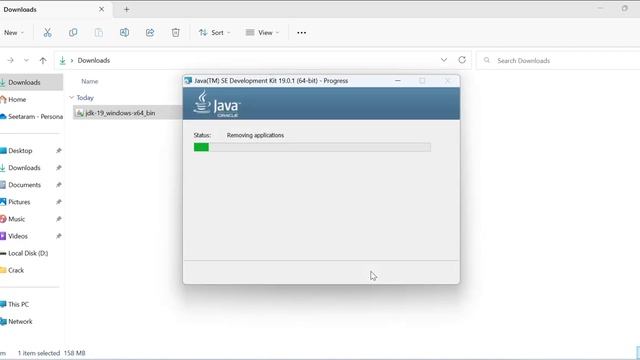Open Documents in Quick access
The width and height of the screenshot is (640, 360).
point(24,185)
